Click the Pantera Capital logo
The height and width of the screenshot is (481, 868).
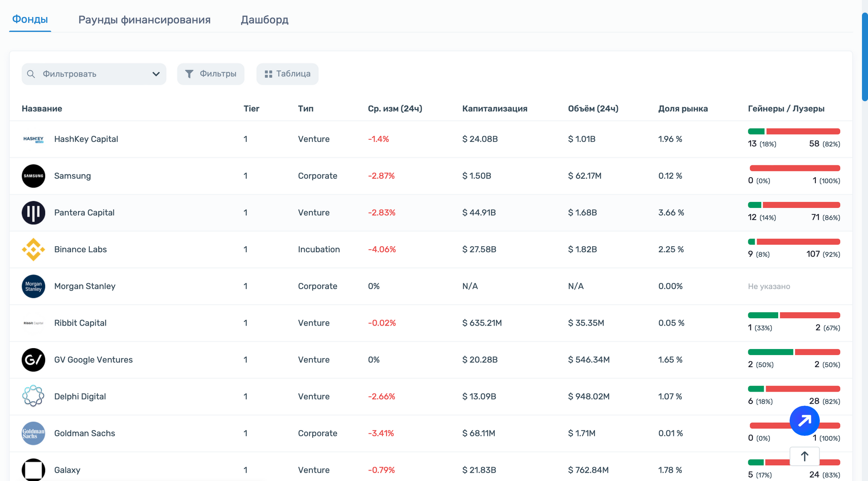pyautogui.click(x=33, y=213)
